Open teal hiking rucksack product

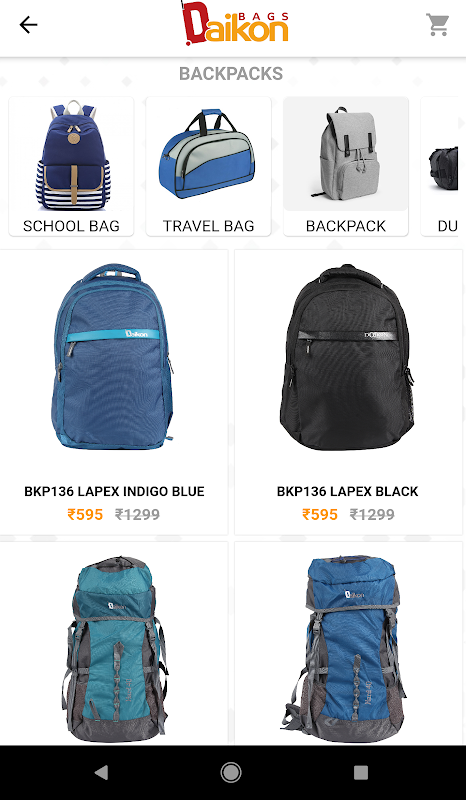(113, 644)
